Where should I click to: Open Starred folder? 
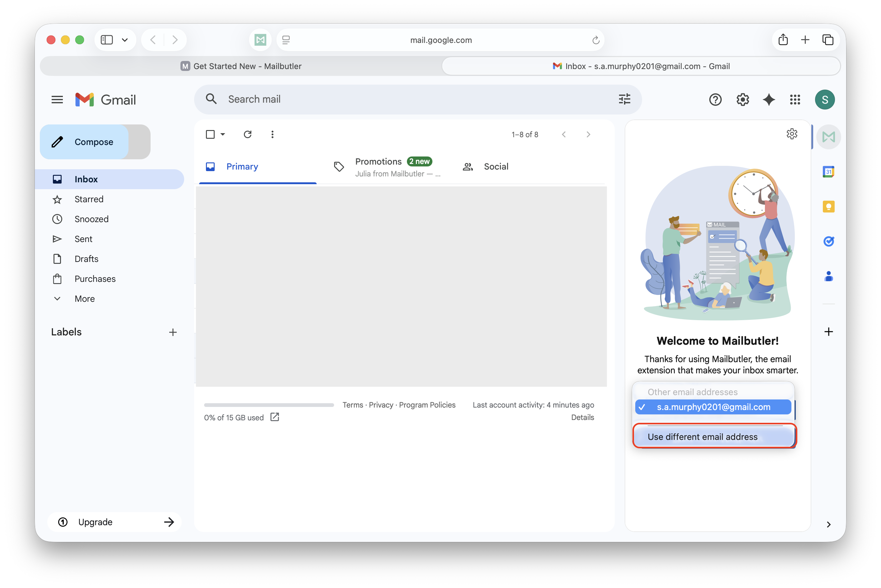[x=110, y=199]
